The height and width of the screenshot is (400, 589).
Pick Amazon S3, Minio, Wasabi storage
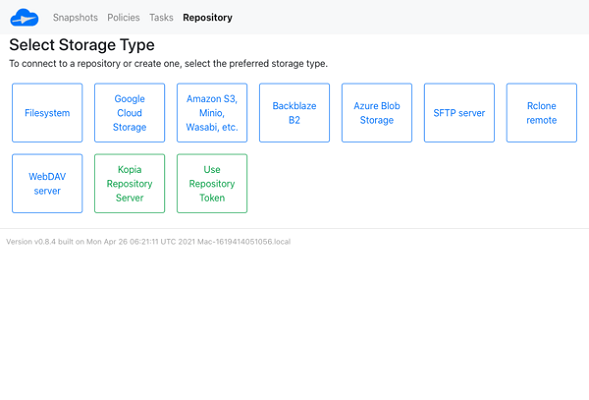(x=212, y=113)
